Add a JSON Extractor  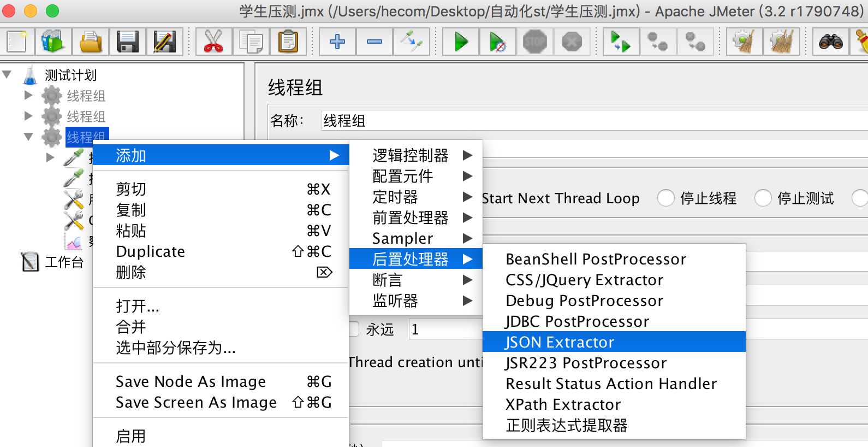tap(614, 342)
